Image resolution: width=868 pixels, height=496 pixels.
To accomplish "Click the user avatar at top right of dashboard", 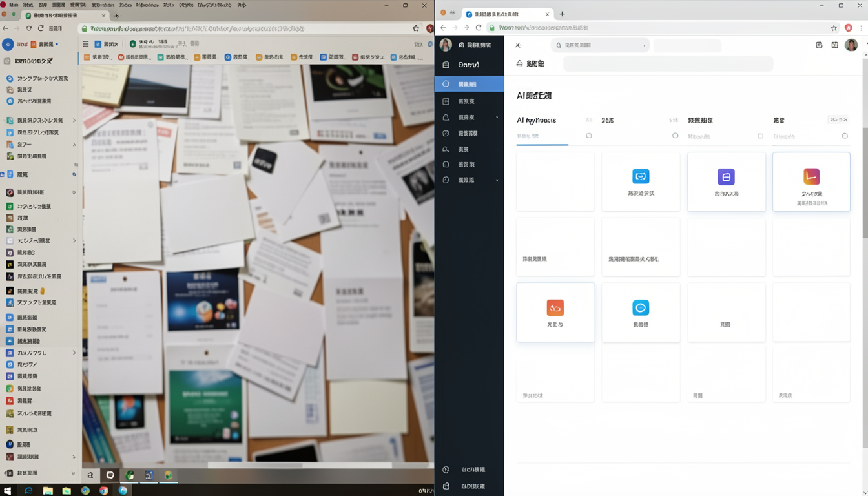I will pyautogui.click(x=851, y=45).
